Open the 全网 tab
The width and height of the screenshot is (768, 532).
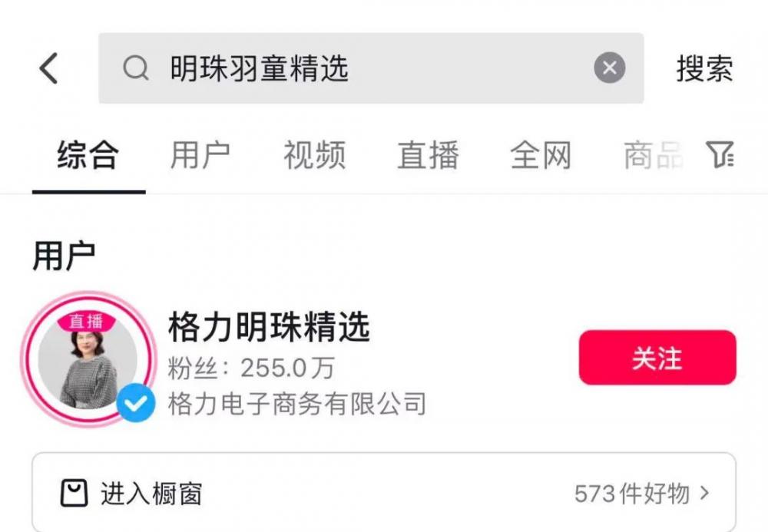click(541, 155)
